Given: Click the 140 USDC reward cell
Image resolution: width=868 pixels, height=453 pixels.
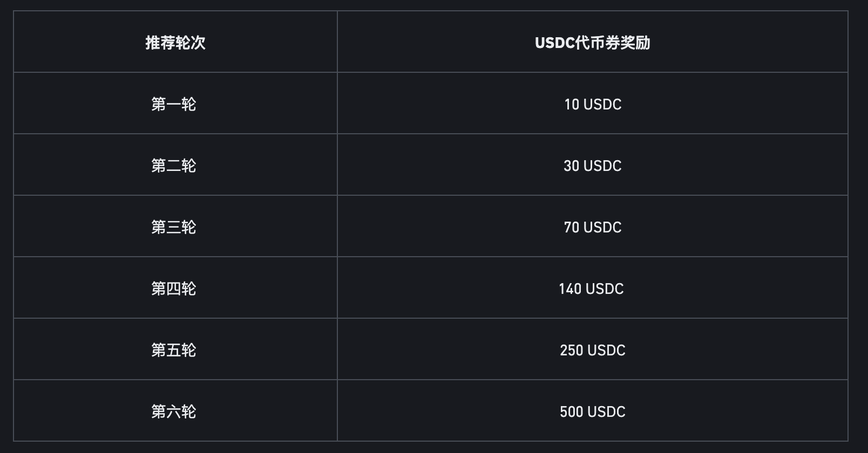Looking at the screenshot, I should 592,289.
